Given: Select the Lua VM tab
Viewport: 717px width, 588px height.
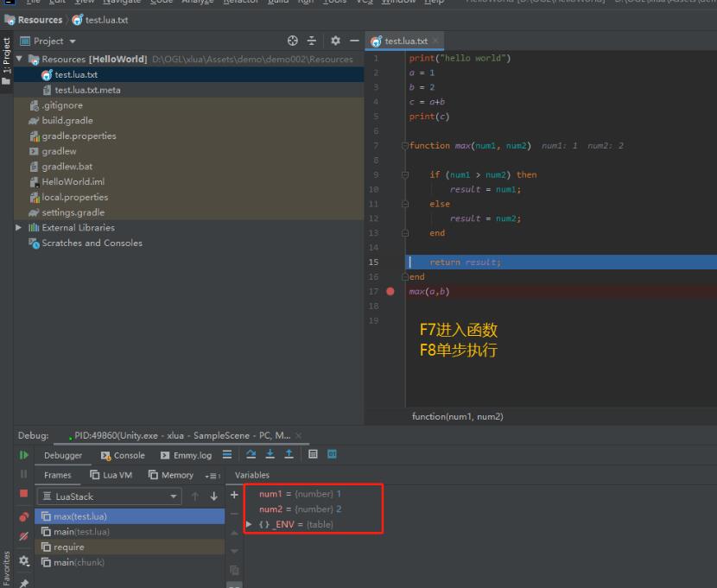Looking at the screenshot, I should (x=111, y=475).
